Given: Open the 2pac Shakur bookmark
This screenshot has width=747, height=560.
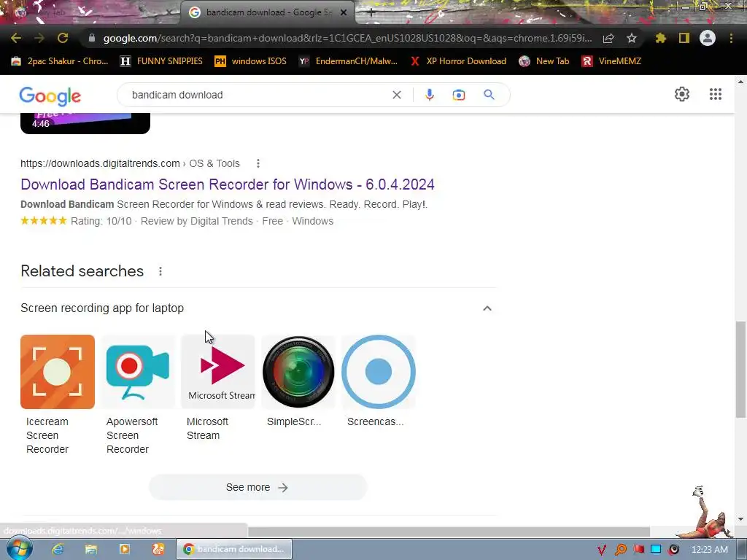Looking at the screenshot, I should 60,61.
